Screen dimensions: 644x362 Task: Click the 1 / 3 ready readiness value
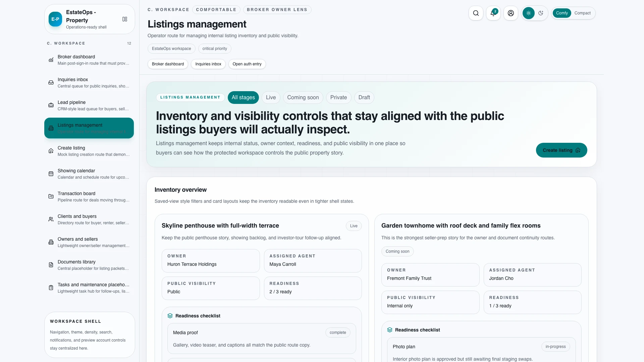(x=500, y=306)
